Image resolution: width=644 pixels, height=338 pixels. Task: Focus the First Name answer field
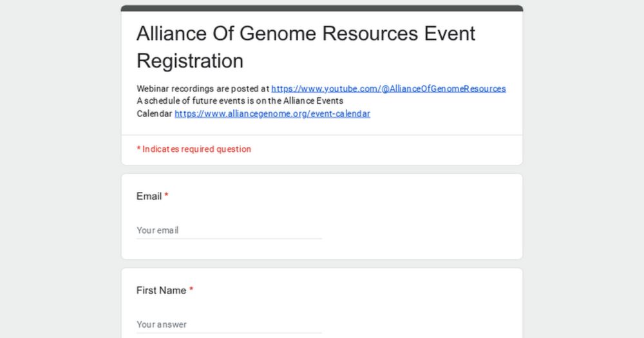point(229,324)
